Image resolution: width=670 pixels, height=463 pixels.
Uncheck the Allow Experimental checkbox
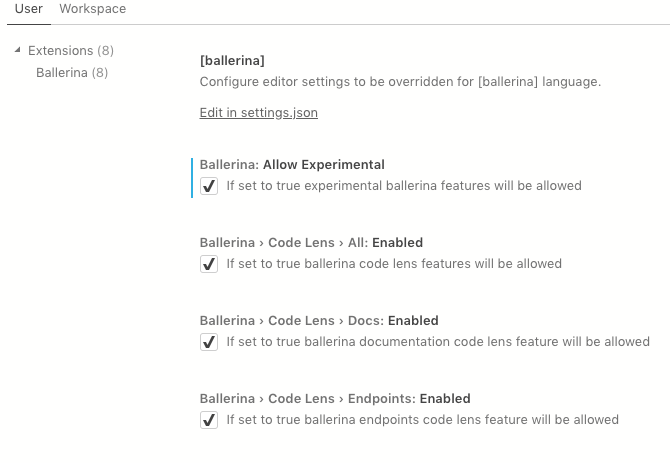click(209, 186)
